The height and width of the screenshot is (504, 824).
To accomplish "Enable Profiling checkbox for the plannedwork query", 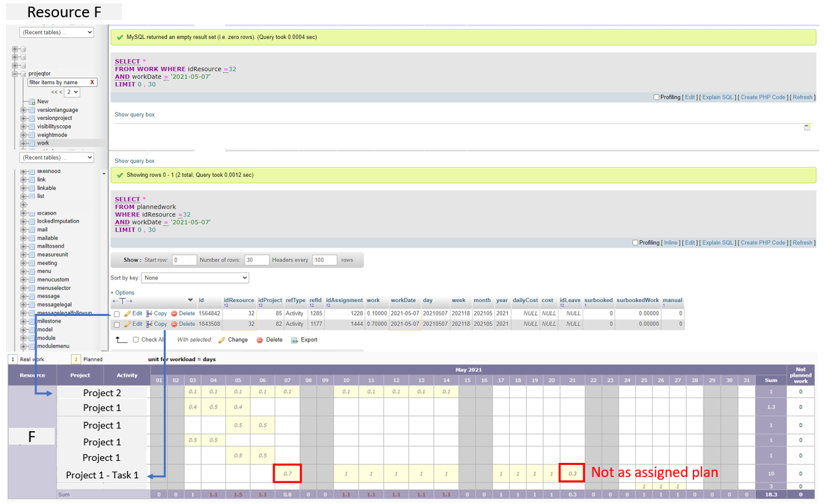I will (636, 242).
